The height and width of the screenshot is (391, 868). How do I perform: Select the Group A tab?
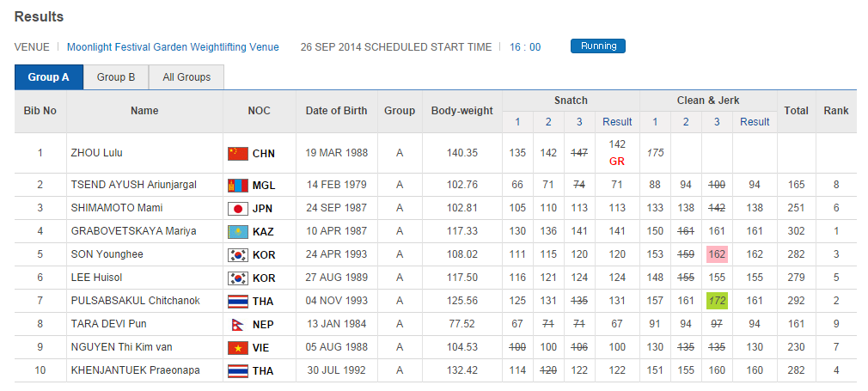point(48,77)
